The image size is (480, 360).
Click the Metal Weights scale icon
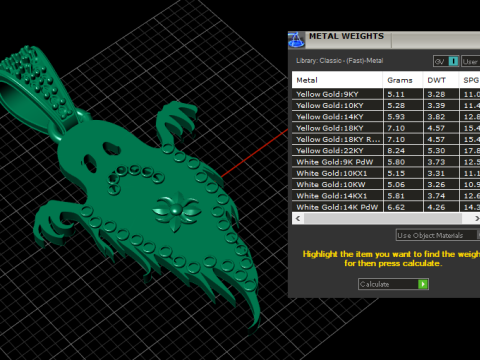coord(296,40)
